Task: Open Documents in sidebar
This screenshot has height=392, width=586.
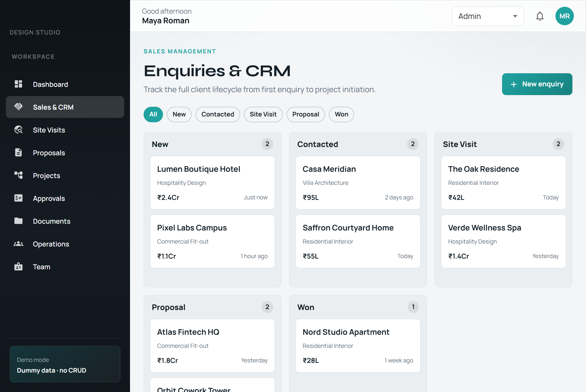Action: click(x=65, y=221)
